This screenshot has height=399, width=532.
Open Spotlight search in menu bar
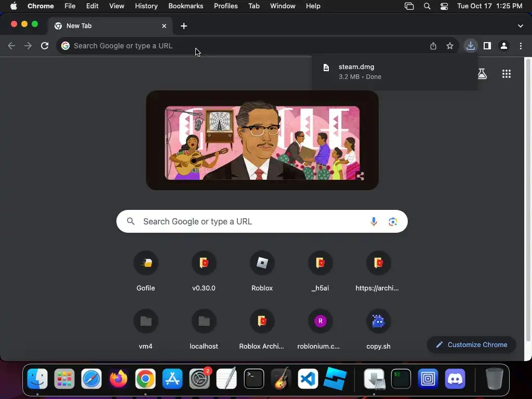[x=427, y=6]
